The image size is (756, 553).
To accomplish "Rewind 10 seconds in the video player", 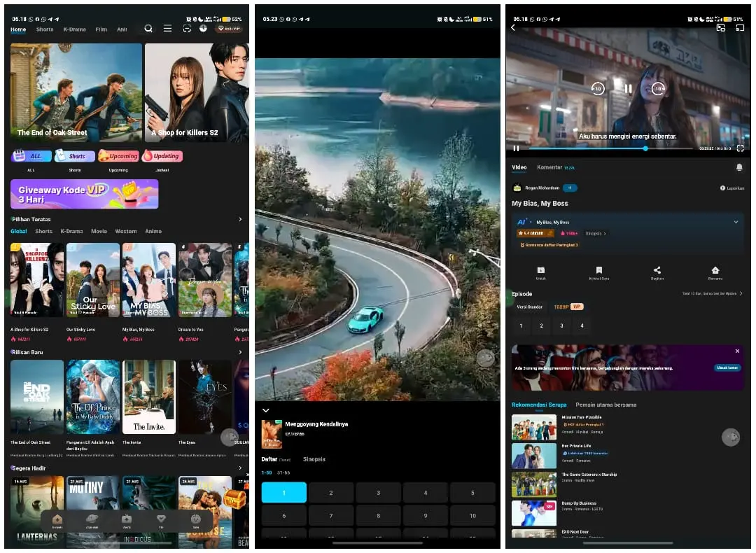I will coord(598,89).
